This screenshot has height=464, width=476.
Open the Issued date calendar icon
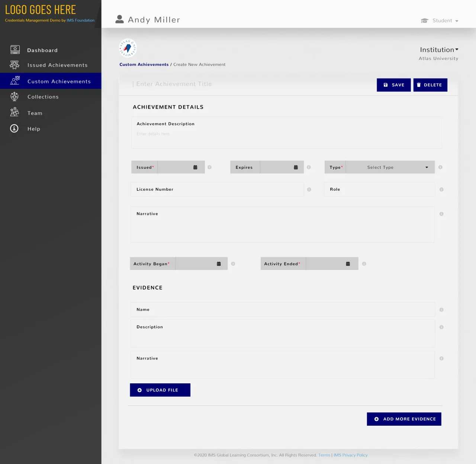[x=195, y=167]
